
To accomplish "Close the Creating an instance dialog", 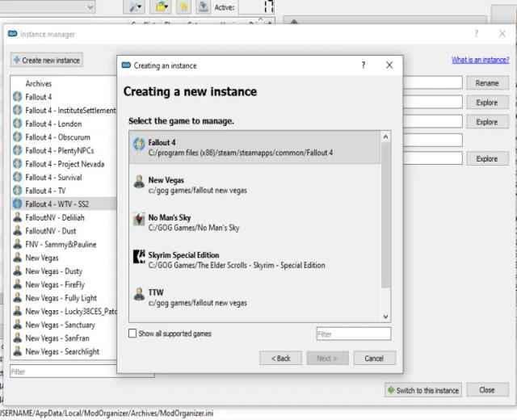I will pos(389,65).
